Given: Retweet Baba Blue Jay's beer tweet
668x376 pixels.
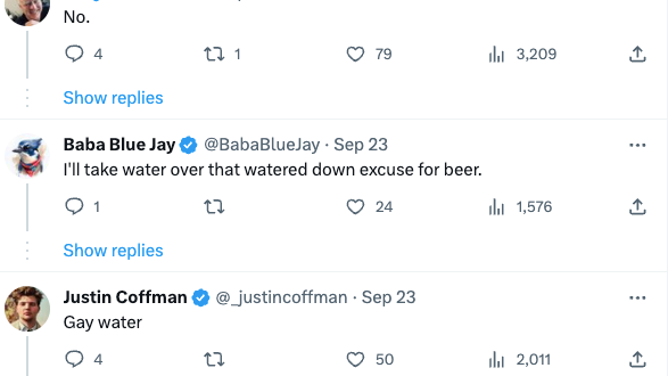Looking at the screenshot, I should coord(214,207).
